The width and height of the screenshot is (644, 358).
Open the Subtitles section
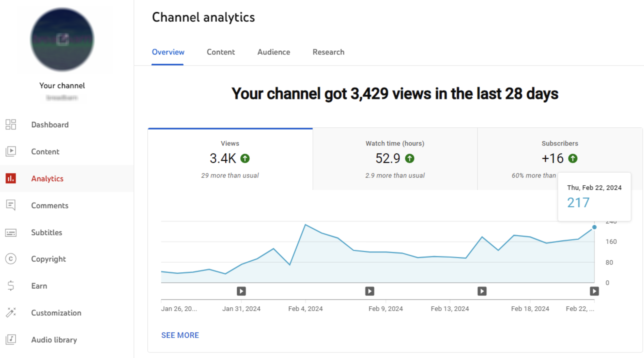click(47, 232)
